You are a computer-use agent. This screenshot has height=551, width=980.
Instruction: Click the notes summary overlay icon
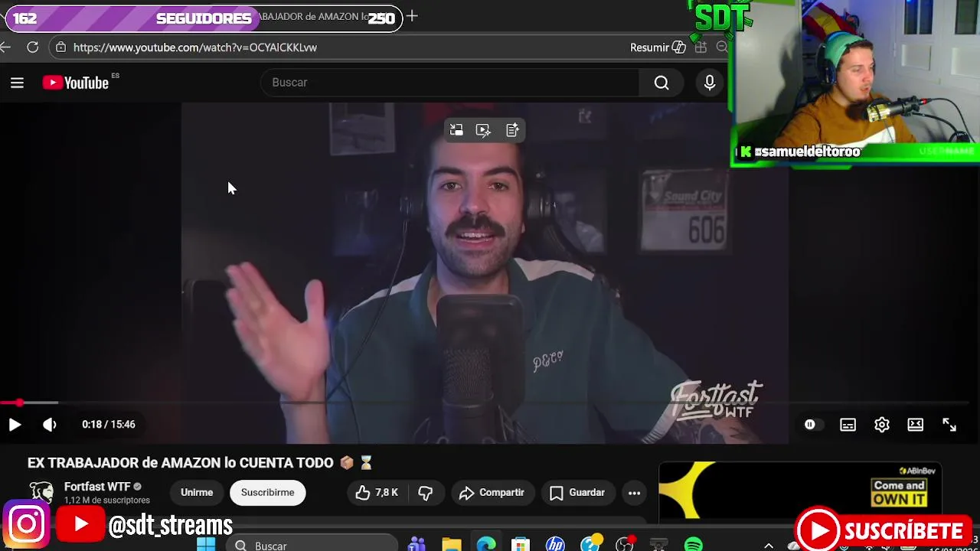[512, 130]
